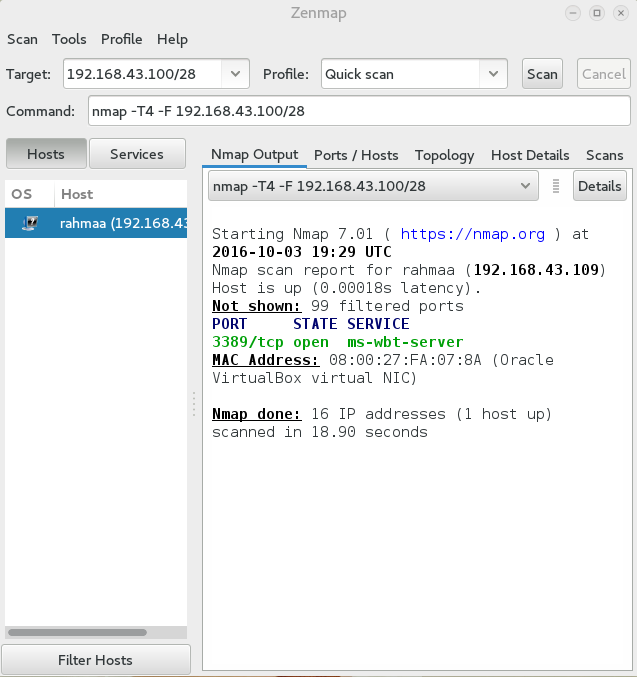Open the Scan menu
The image size is (637, 677).
[22, 39]
